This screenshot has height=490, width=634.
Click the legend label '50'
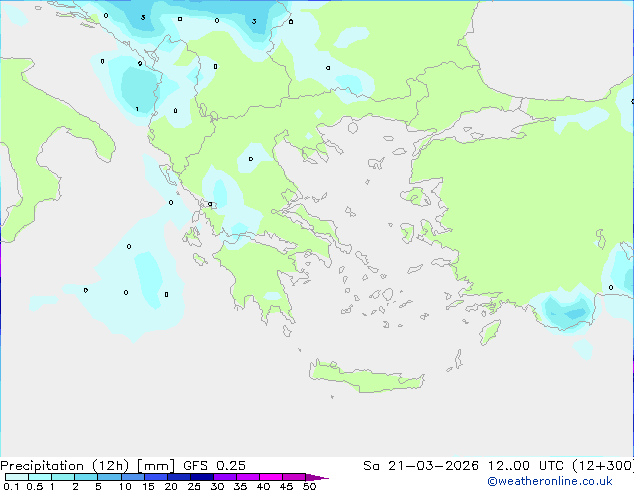[309, 486]
